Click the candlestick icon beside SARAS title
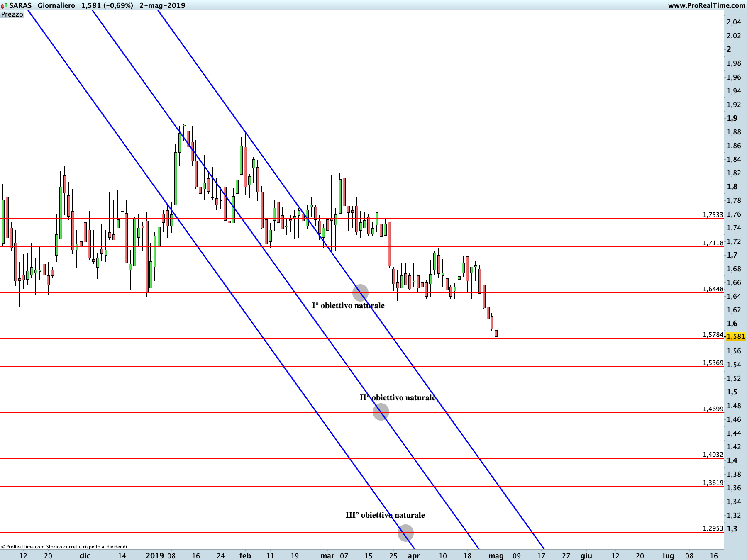This screenshot has width=747, height=560. tap(4, 5)
